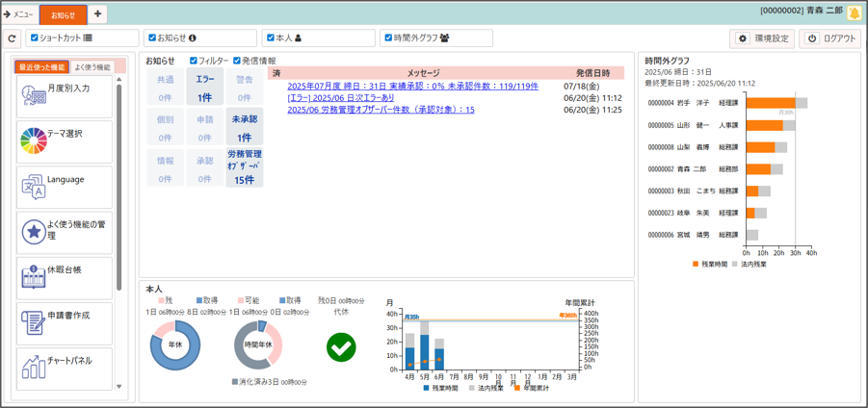Image resolution: width=868 pixels, height=408 pixels.
Task: Open the チャートパネル shortcut icon
Action: [34, 368]
